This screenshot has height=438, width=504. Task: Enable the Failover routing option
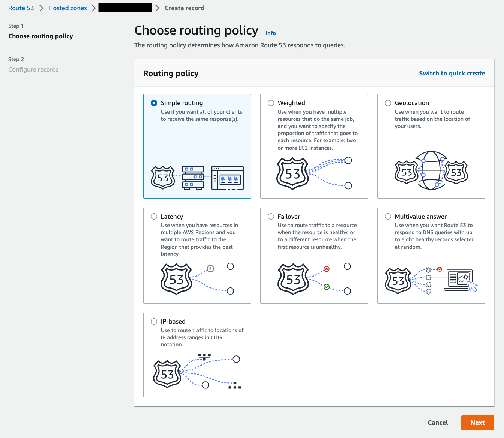pos(271,217)
